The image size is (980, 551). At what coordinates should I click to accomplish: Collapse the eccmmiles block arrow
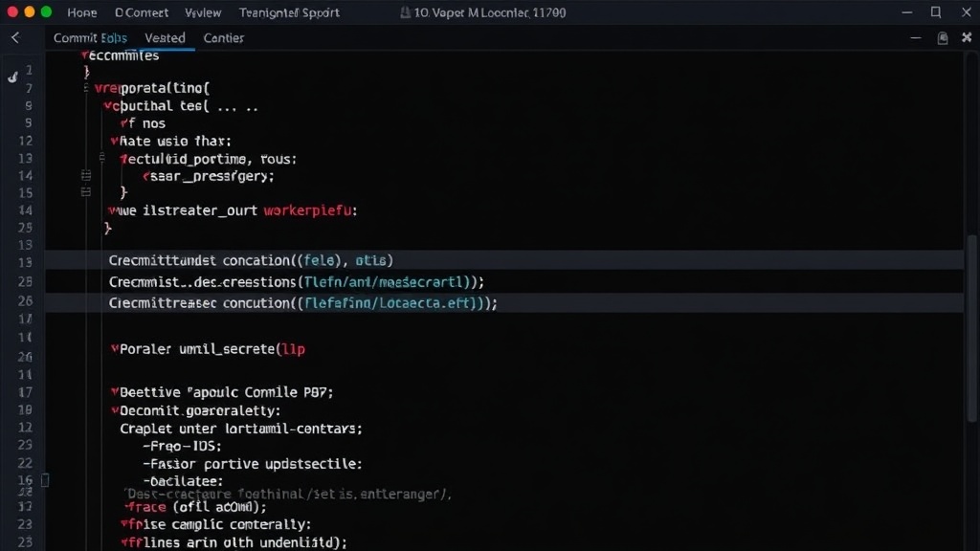[x=84, y=55]
